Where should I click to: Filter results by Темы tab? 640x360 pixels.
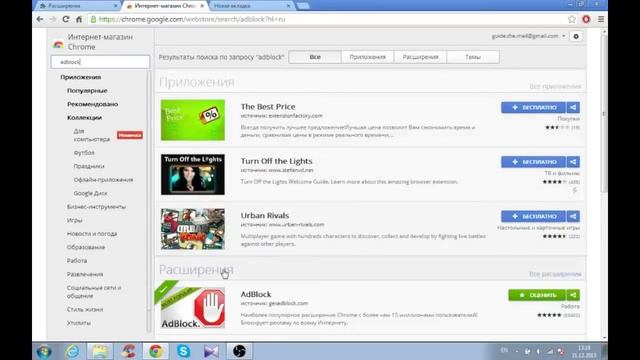pyautogui.click(x=473, y=57)
